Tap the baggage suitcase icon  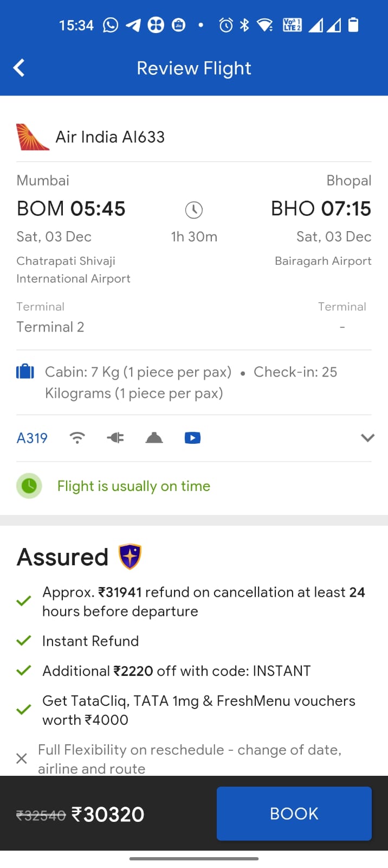coord(25,372)
